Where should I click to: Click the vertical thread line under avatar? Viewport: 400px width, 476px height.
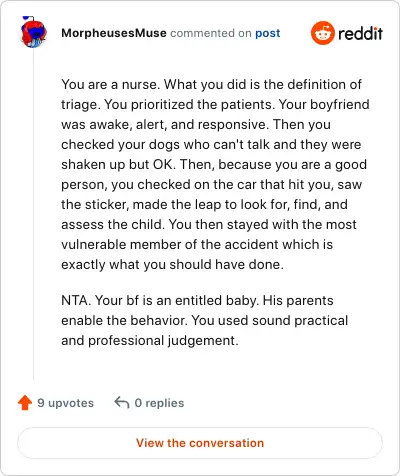click(33, 213)
